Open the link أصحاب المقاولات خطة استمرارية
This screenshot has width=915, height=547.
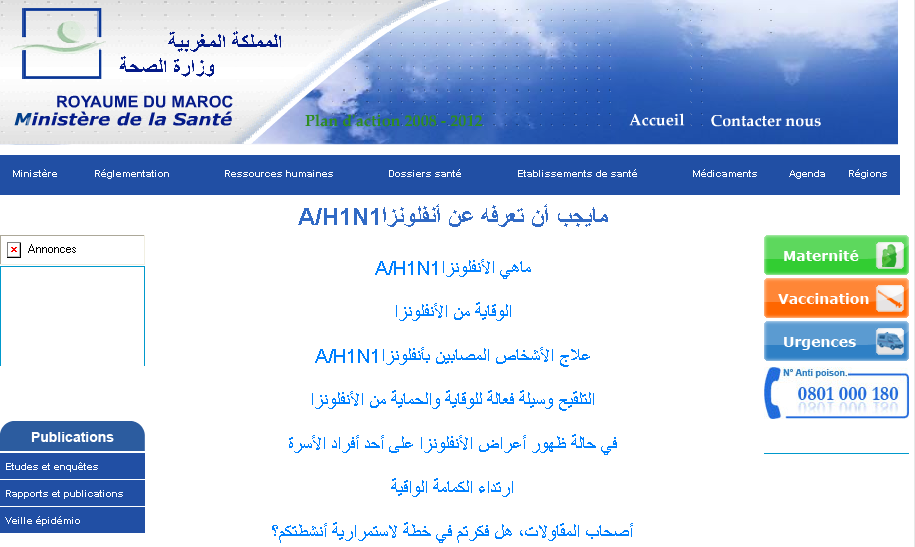[453, 531]
